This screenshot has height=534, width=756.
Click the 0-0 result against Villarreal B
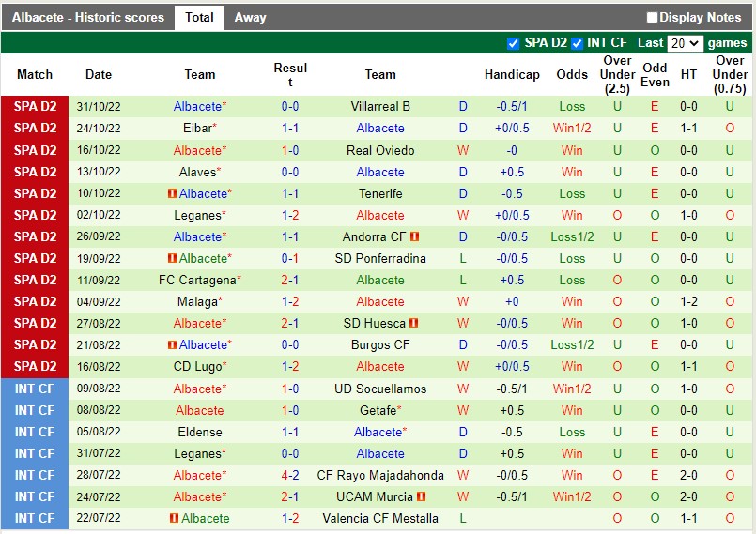(290, 106)
